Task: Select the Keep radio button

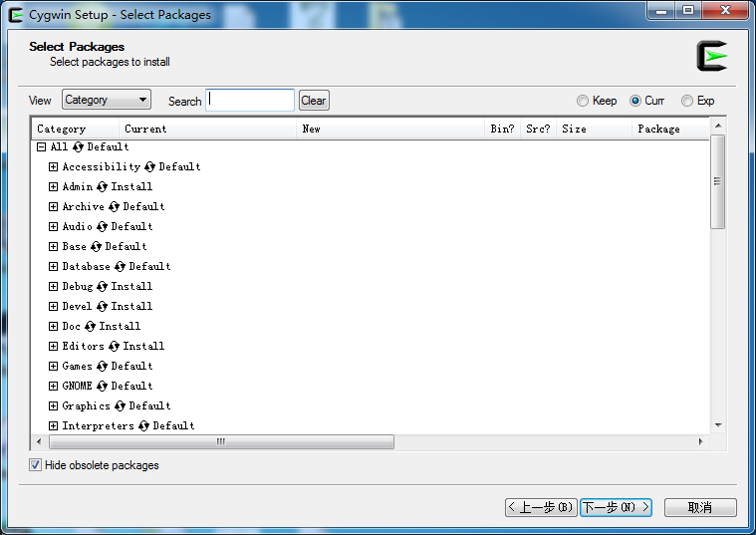Action: click(583, 101)
